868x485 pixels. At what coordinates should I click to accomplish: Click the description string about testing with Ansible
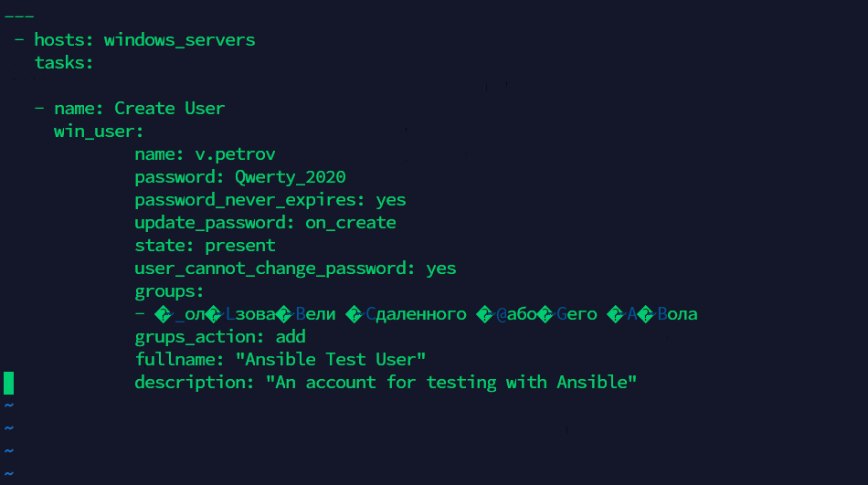tap(451, 382)
